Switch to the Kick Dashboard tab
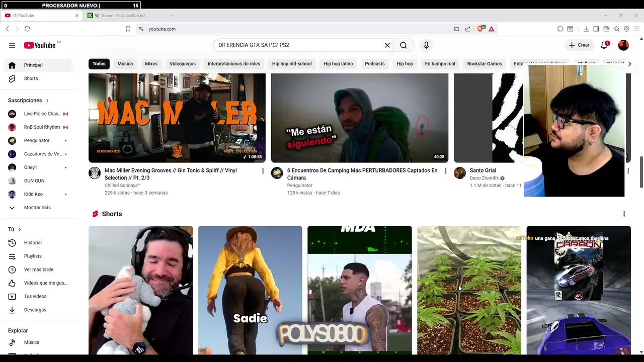644x362 pixels. 123,16
